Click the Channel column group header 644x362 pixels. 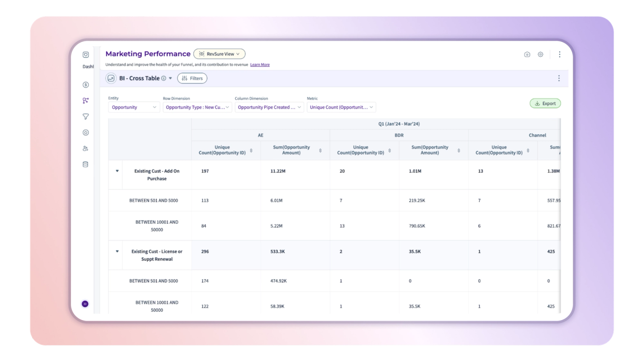[537, 135]
